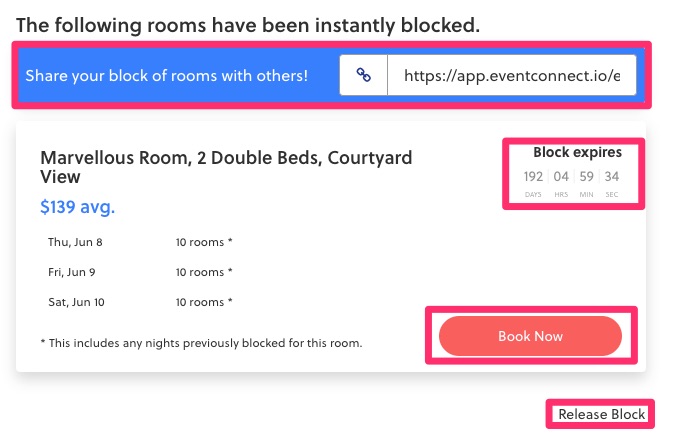Click the room count for Thu, Jun 8
This screenshot has height=445, width=674.
click(x=204, y=242)
